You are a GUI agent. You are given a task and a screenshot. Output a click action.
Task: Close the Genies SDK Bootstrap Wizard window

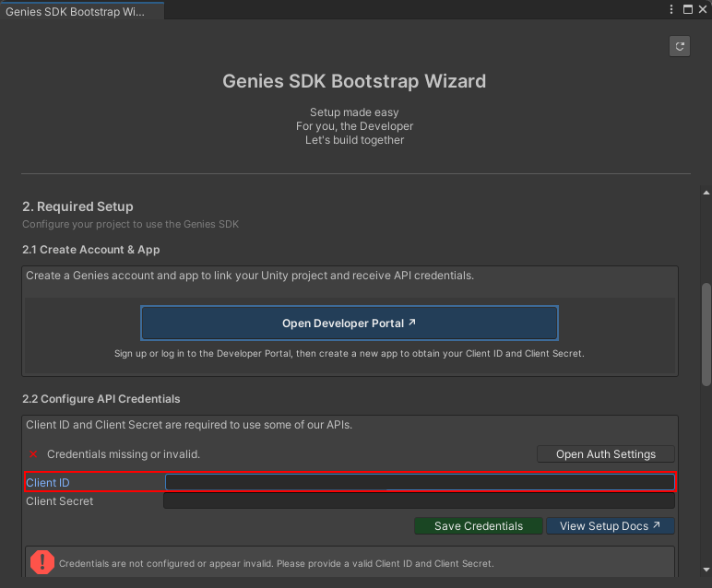[703, 9]
